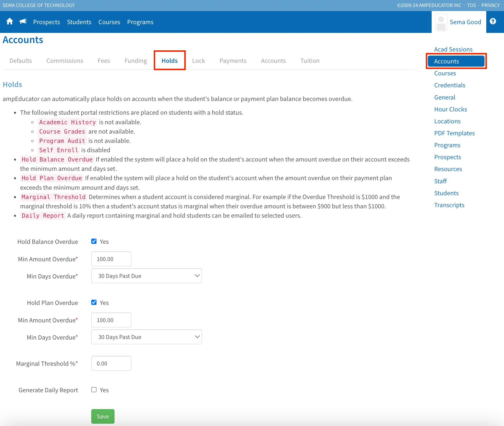Select Accounts in the right sidebar

(x=456, y=61)
